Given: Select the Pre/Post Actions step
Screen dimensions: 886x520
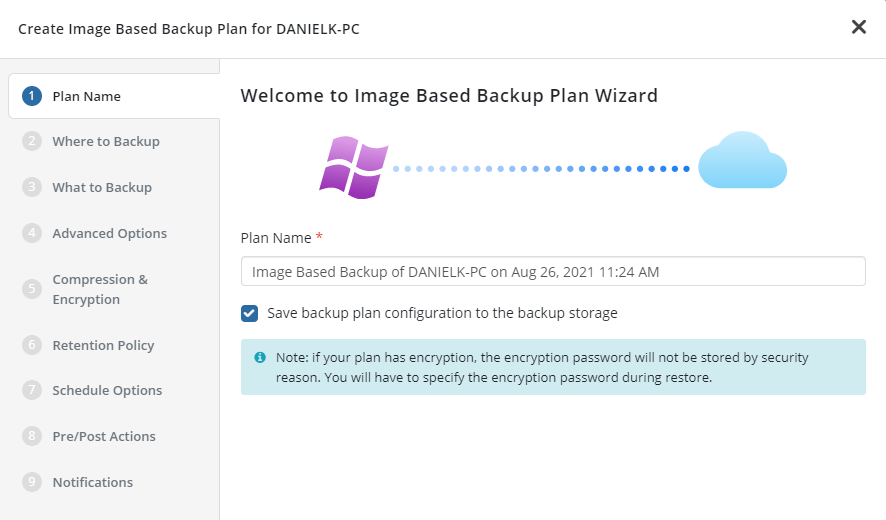Looking at the screenshot, I should tap(104, 436).
